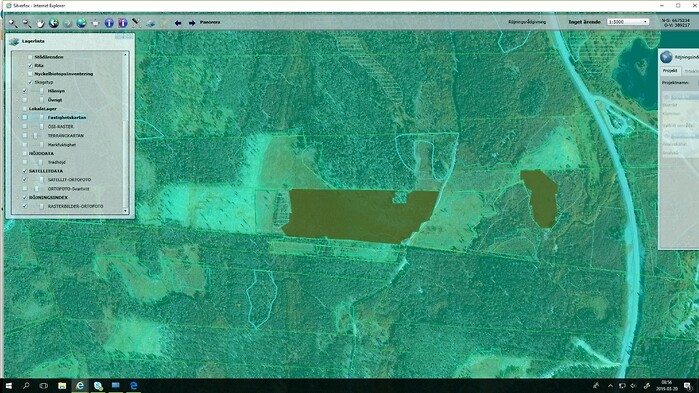This screenshot has height=393, width=699.
Task: Click the globe with back arrow icon
Action: coord(54,23)
